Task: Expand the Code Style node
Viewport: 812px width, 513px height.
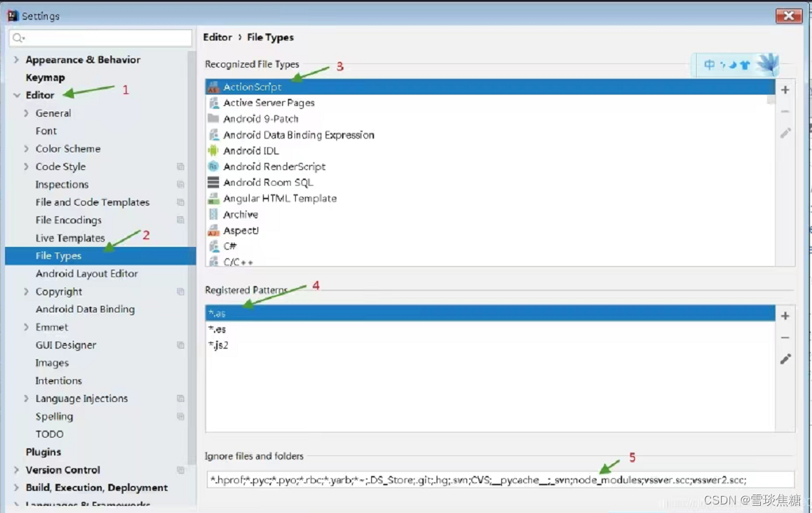Action: 26,166
